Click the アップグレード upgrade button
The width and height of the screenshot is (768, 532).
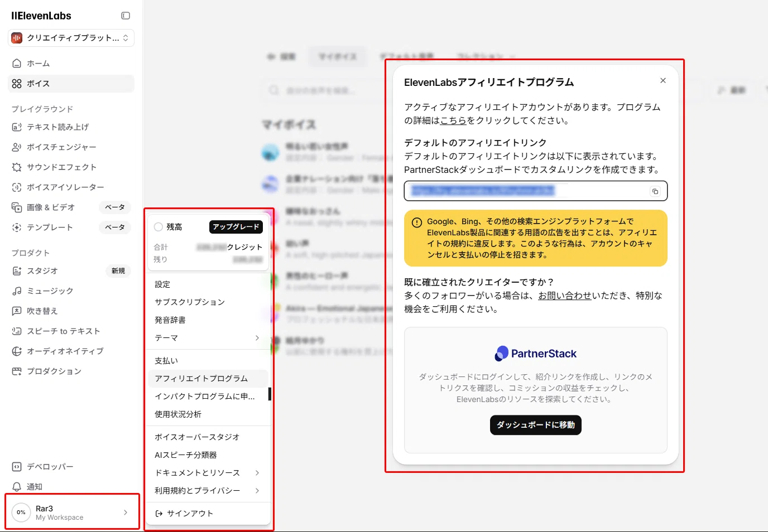point(236,227)
